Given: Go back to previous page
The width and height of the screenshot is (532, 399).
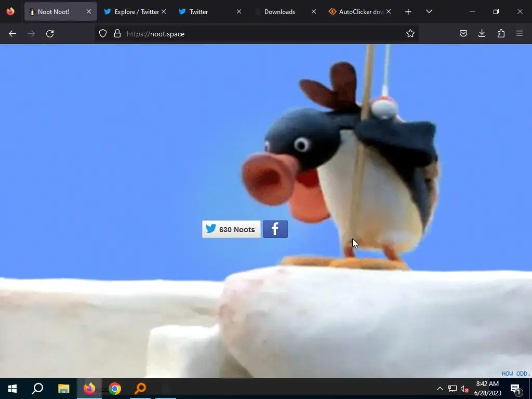Looking at the screenshot, I should click(x=12, y=34).
